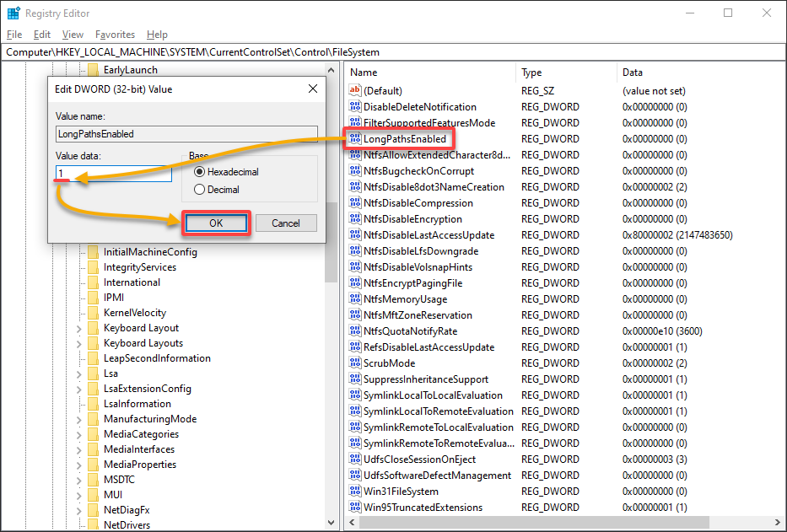Click the FilterSupportedFeaturesMode DWORD icon
Screen dimensions: 787x532
tap(355, 122)
